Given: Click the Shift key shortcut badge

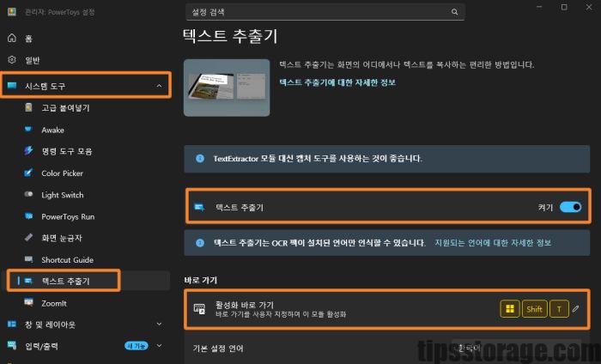Looking at the screenshot, I should (534, 309).
